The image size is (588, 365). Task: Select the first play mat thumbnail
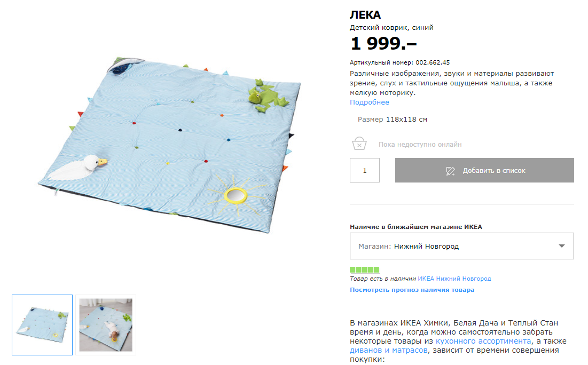coord(42,324)
